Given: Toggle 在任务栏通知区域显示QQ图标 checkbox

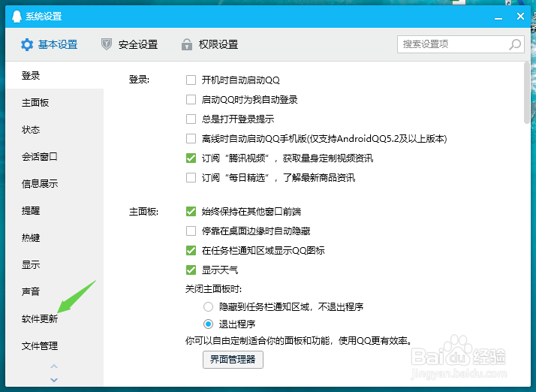Looking at the screenshot, I should (x=191, y=250).
